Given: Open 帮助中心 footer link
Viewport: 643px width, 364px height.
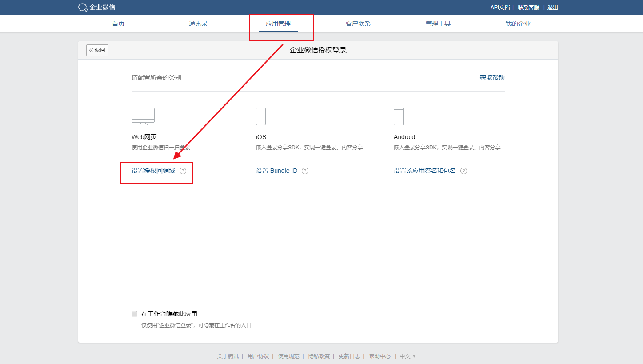Looking at the screenshot, I should 380,356.
